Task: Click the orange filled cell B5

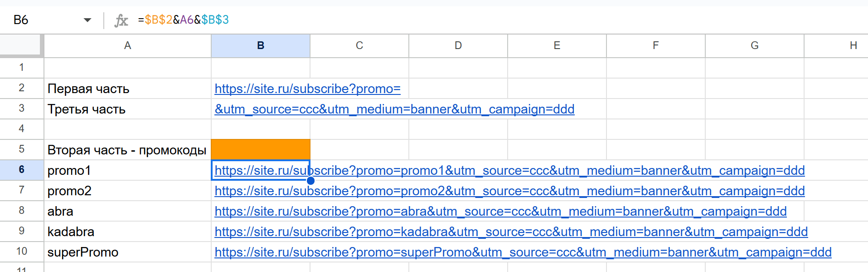Action: 261,149
